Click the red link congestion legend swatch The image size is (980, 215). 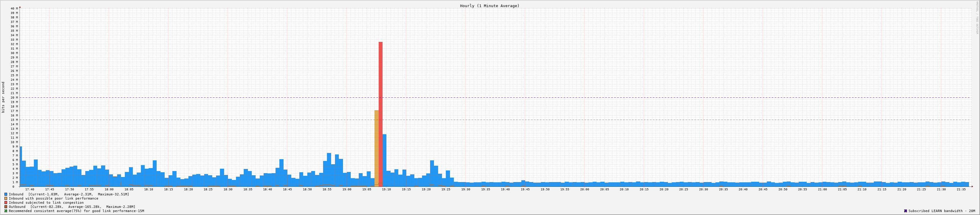[6, 203]
